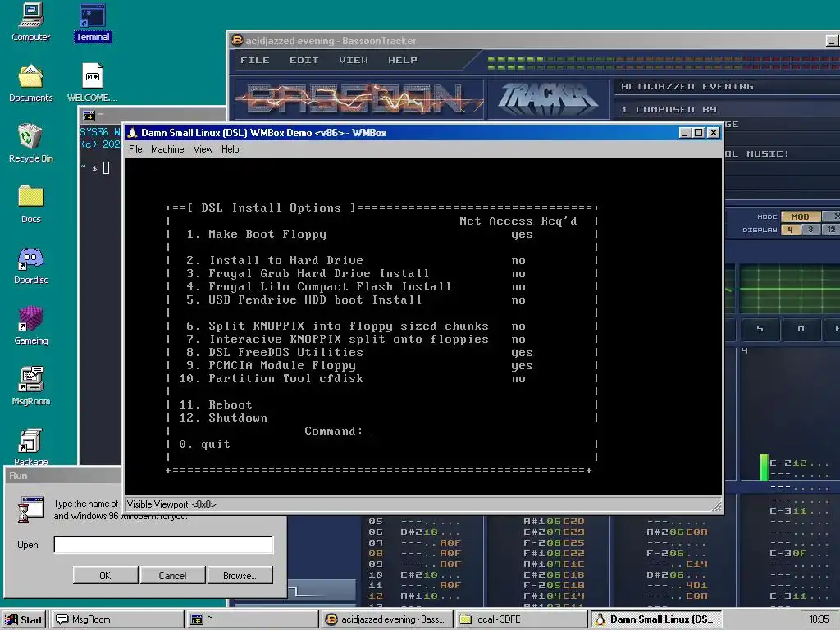Open BassoonTracker HELP menu
Viewport: 840px width, 630px height.
click(403, 61)
